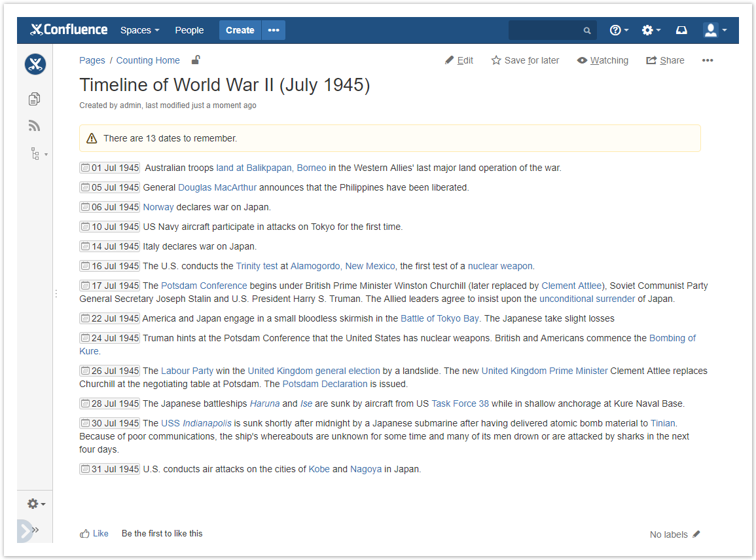
Task: Open space tools gear in sidebar
Action: click(36, 504)
